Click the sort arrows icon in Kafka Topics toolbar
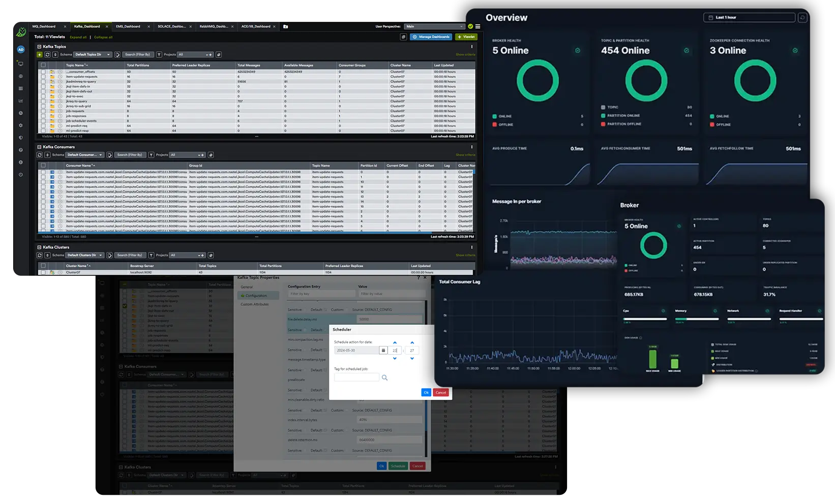Viewport: 835px width, 504px height. [x=55, y=54]
